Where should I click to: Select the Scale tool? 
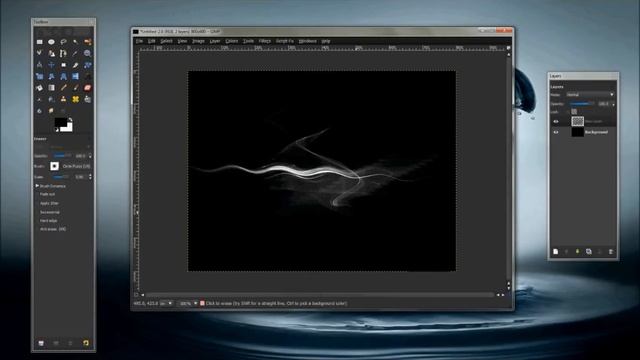point(40,76)
